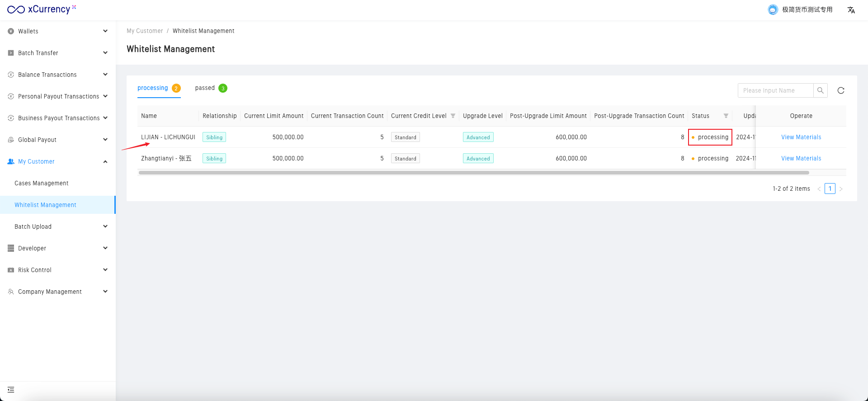This screenshot has height=401, width=868.
Task: Click the xCurrency logo
Action: point(42,9)
